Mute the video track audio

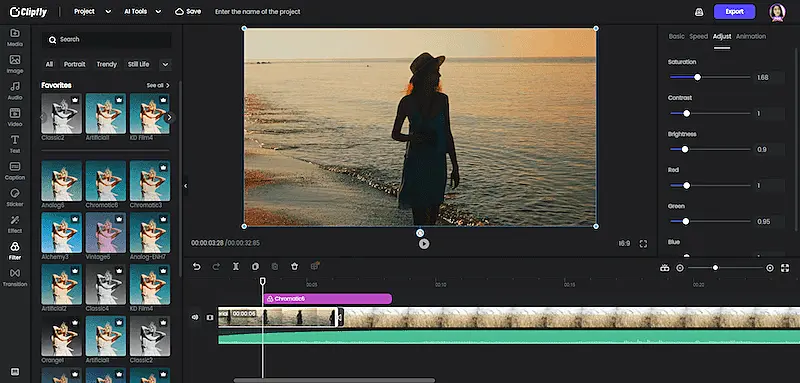click(195, 317)
